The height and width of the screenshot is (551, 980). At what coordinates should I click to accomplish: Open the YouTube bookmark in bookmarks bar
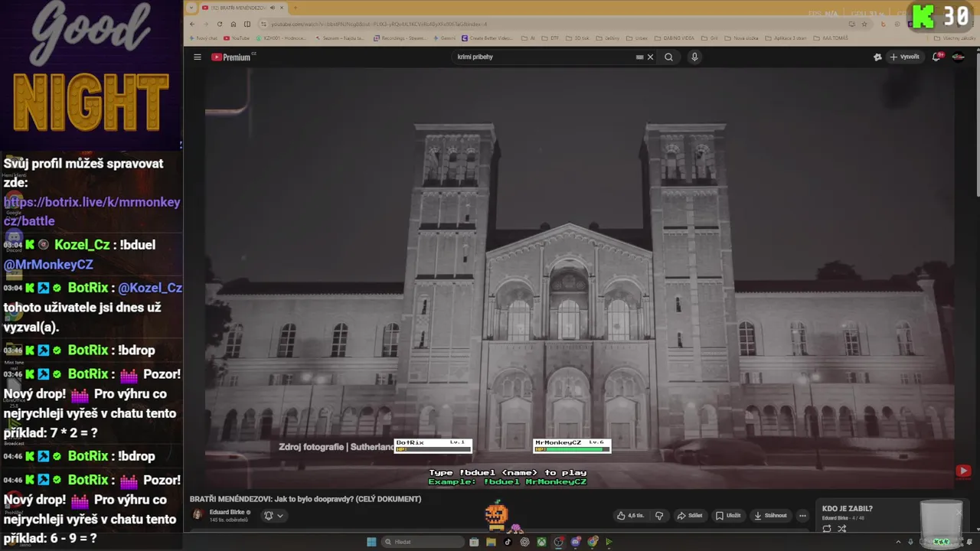(x=236, y=38)
